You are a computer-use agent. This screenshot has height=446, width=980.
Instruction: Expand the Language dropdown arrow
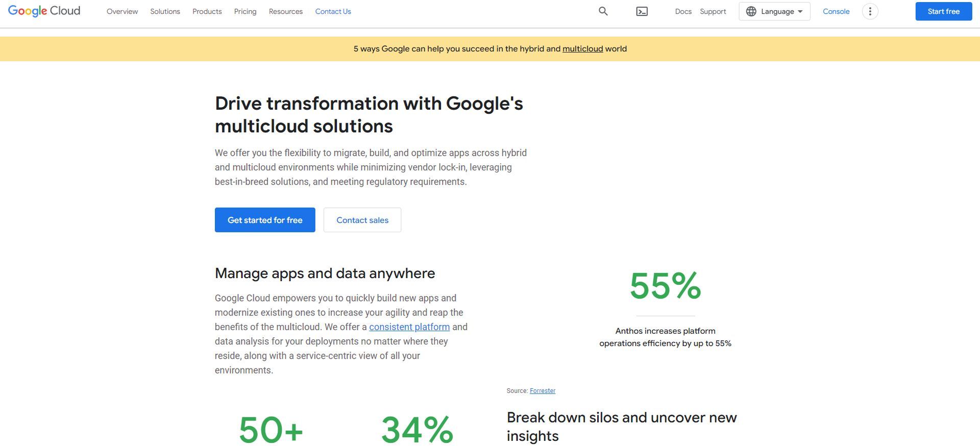point(800,12)
